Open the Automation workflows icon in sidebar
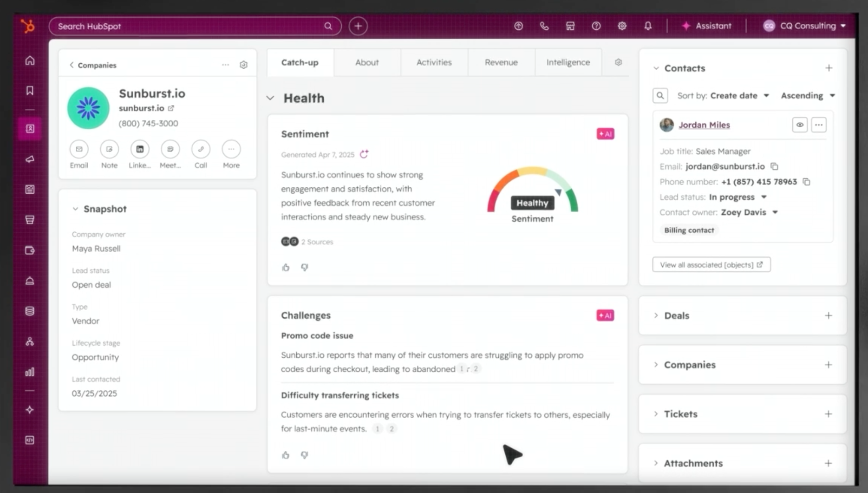 pyautogui.click(x=30, y=342)
